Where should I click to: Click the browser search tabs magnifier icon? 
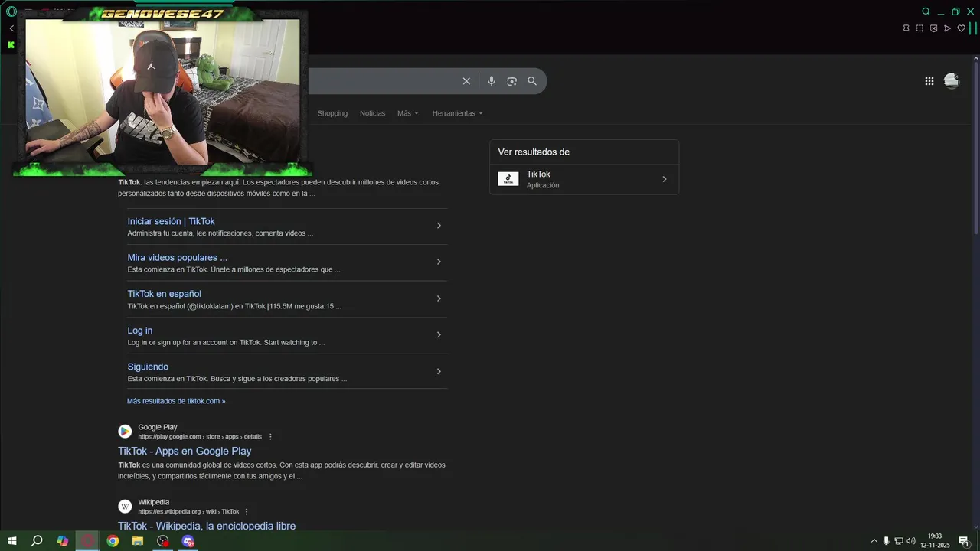click(x=926, y=11)
